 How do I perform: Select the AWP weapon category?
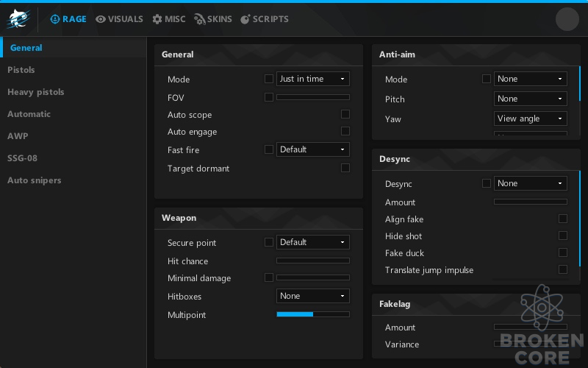pyautogui.click(x=18, y=136)
